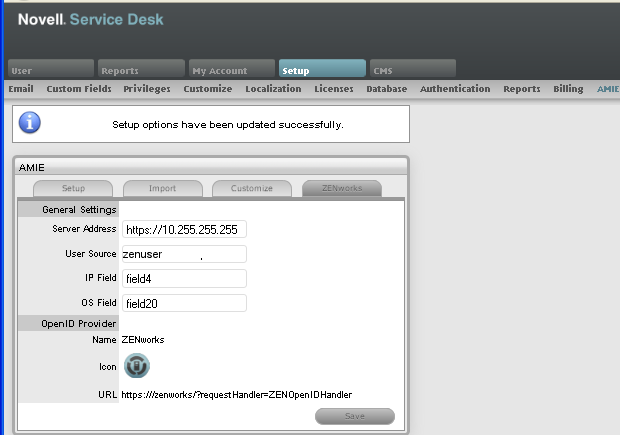Click the OpenID Provider heading
This screenshot has width=620, height=435.
point(79,323)
